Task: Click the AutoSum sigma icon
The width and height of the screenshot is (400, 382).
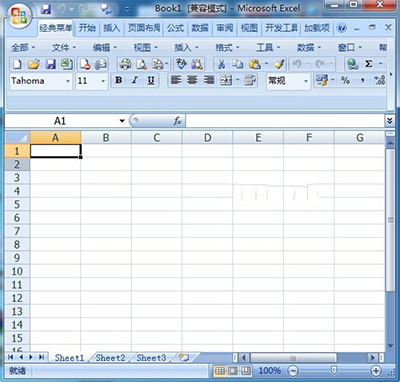Action: pos(368,64)
